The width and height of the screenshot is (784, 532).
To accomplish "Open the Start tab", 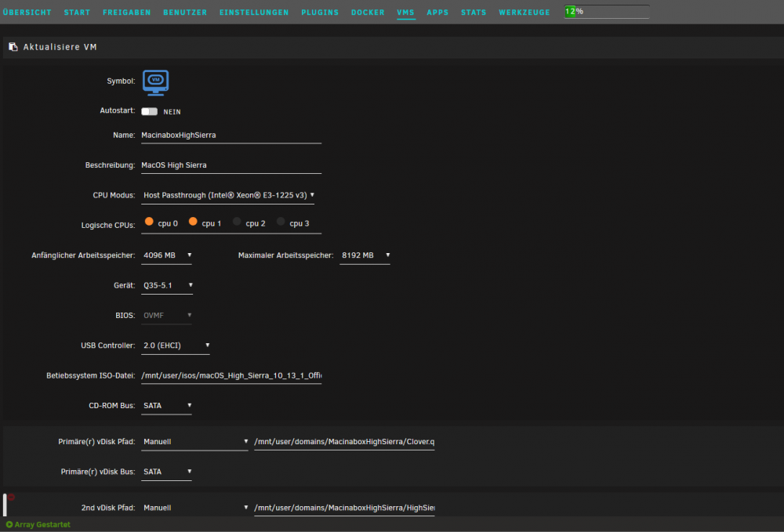I will (x=77, y=12).
